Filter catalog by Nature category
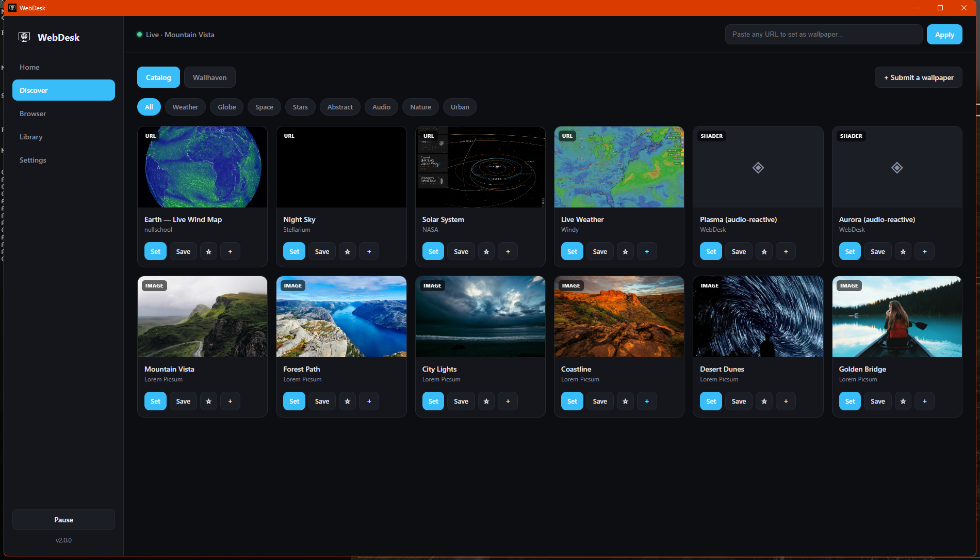The image size is (980, 560). 420,107
